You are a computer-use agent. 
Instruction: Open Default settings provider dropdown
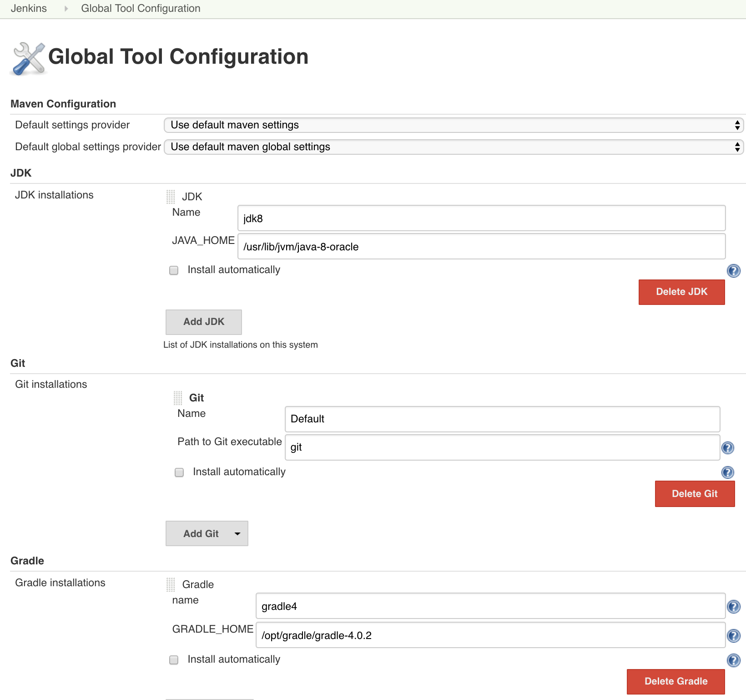coord(454,125)
